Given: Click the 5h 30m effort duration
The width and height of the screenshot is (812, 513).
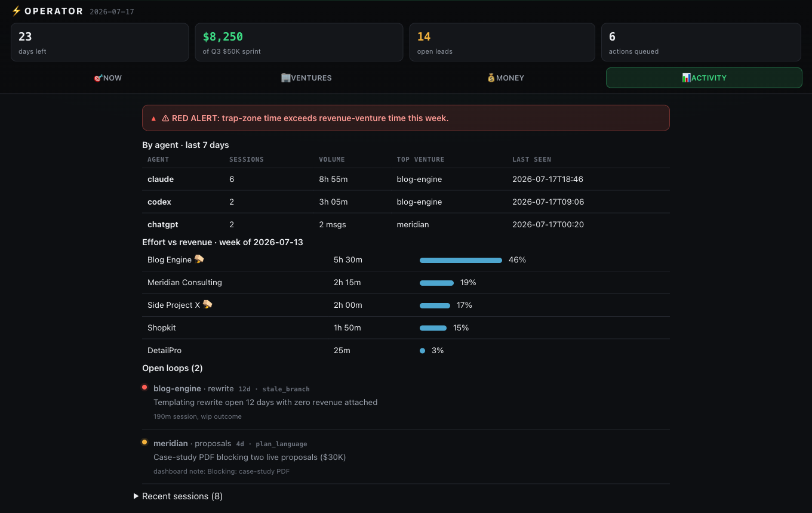Looking at the screenshot, I should point(348,259).
